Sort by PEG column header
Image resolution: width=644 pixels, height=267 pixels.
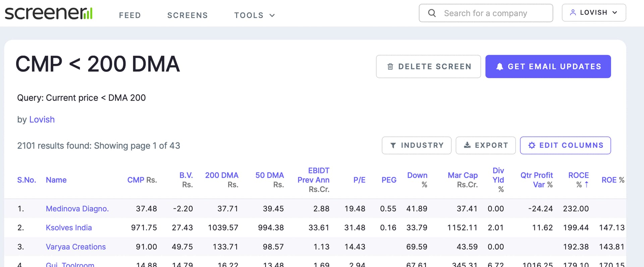tap(389, 180)
